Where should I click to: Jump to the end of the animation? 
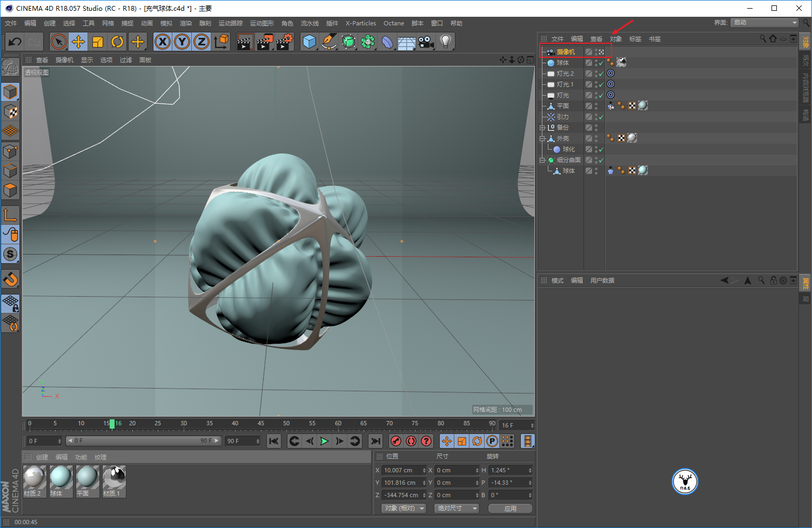[375, 441]
